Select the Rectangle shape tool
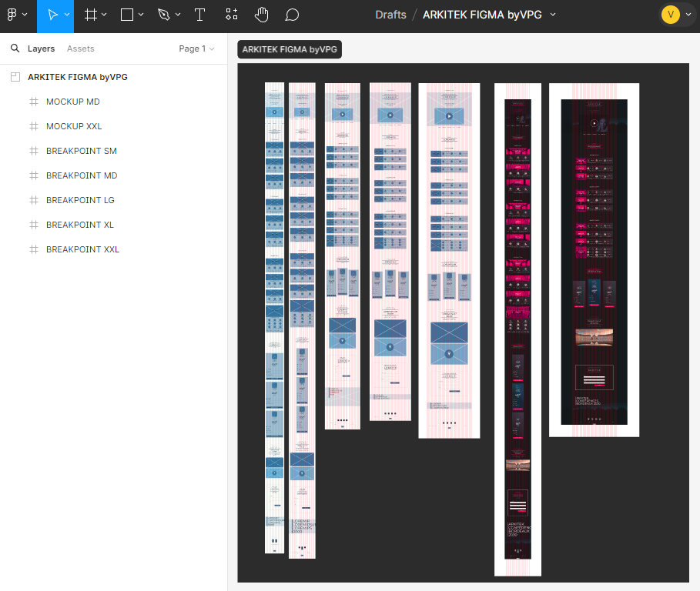700x591 pixels. click(127, 15)
